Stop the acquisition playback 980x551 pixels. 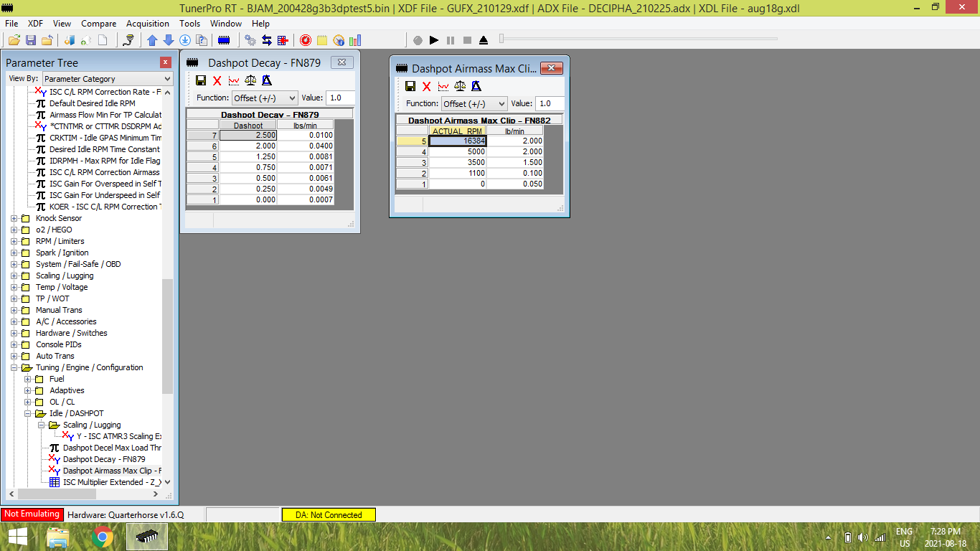[x=467, y=40]
